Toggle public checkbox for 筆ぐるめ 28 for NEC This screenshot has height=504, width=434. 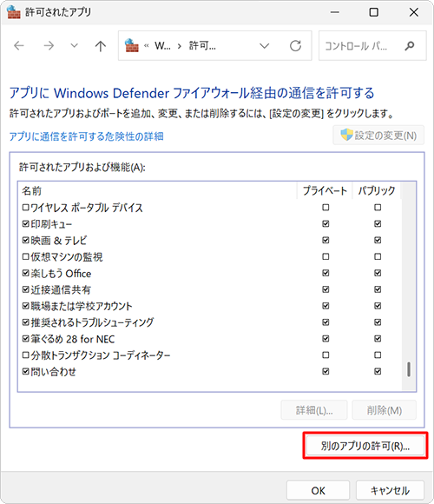point(378,339)
